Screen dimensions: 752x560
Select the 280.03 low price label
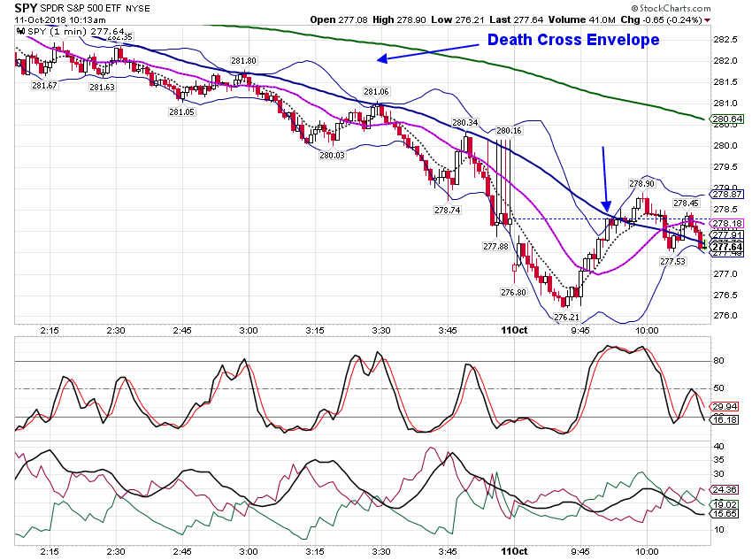pyautogui.click(x=333, y=156)
